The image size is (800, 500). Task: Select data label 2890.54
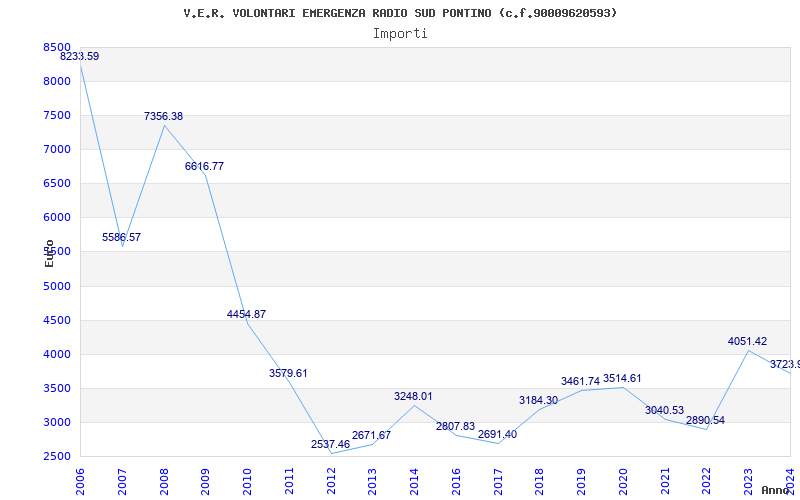705,420
